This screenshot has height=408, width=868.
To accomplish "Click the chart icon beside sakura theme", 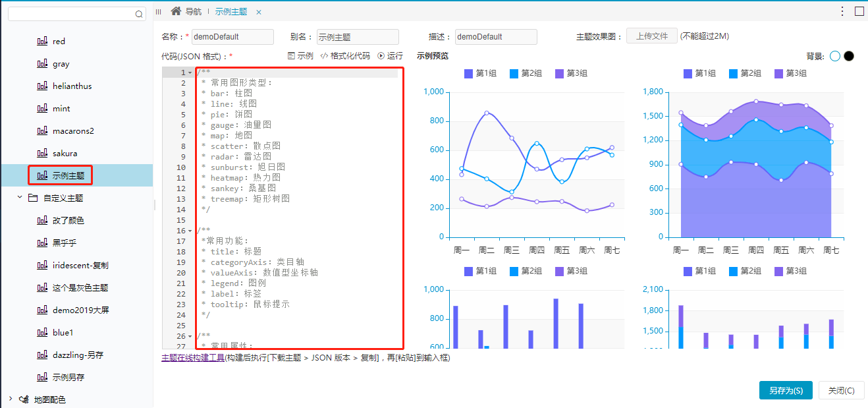I will point(43,154).
